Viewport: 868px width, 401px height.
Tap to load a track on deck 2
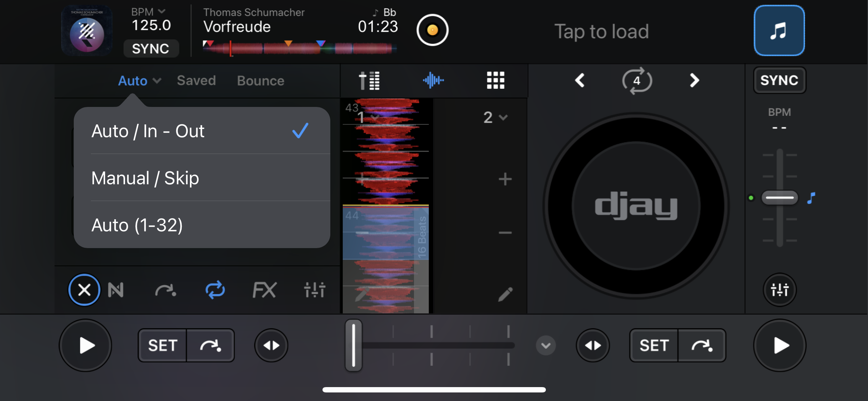coord(602,31)
